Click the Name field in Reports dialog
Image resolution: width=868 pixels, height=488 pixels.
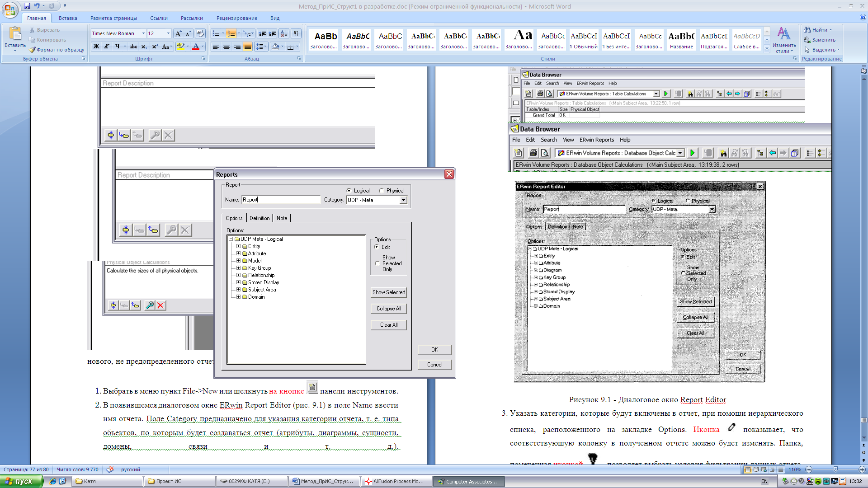281,200
